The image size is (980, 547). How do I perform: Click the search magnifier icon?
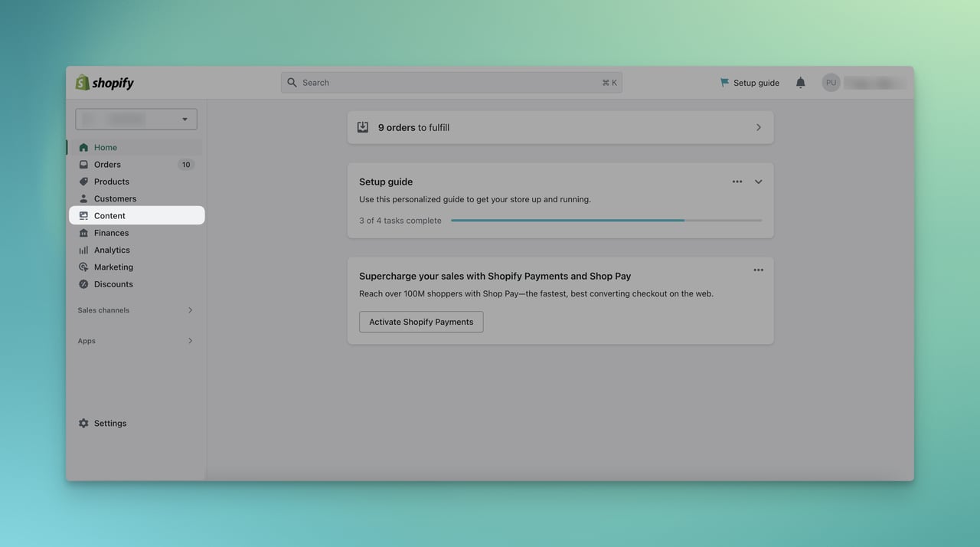(292, 83)
